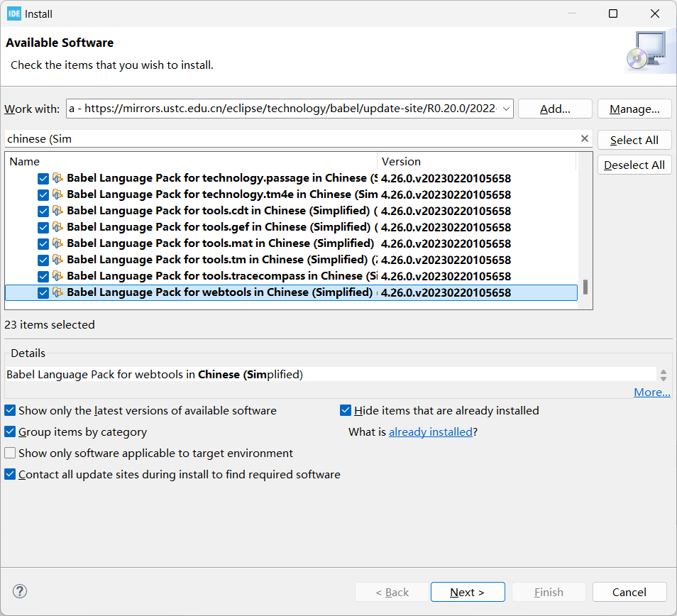The height and width of the screenshot is (616, 677).
Task: Click the software list vertical scrollbar thumb
Action: coord(585,287)
